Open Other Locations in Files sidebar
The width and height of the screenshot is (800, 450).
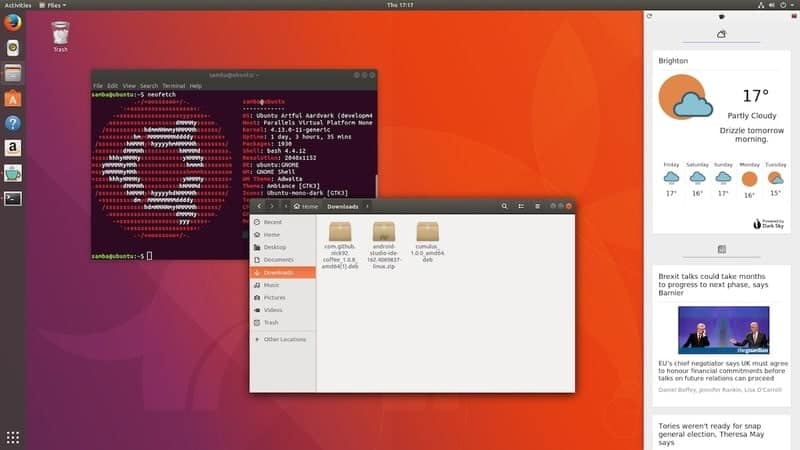point(283,339)
